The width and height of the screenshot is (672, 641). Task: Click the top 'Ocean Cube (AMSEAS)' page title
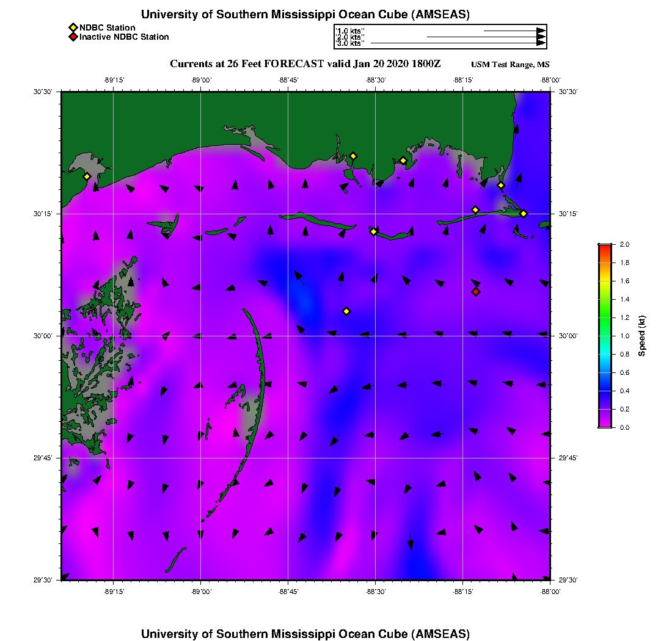(x=305, y=15)
